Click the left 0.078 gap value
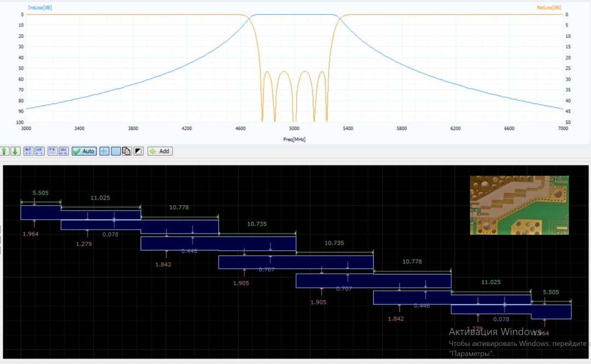 click(111, 234)
